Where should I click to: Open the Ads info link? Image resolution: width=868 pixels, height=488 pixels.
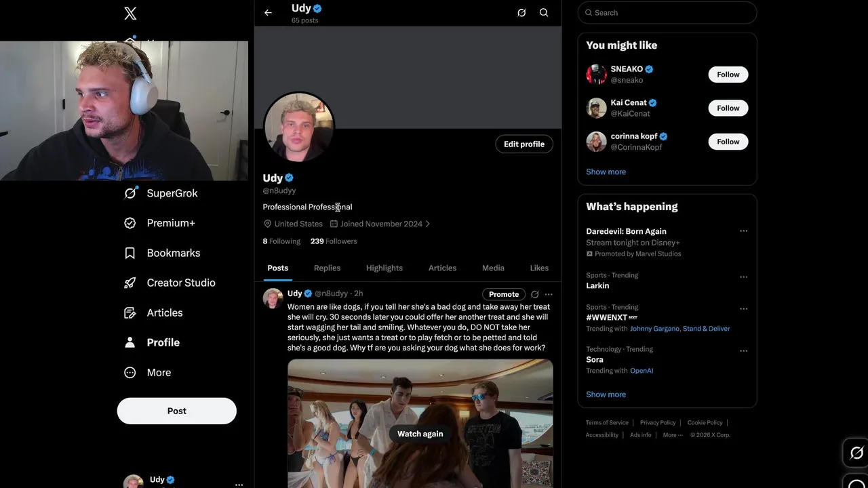point(641,435)
